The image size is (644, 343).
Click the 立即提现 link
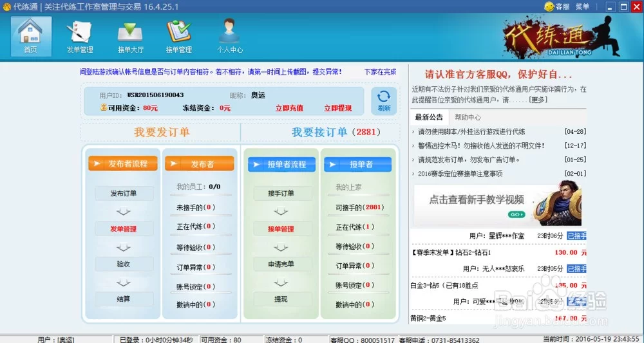(x=337, y=108)
